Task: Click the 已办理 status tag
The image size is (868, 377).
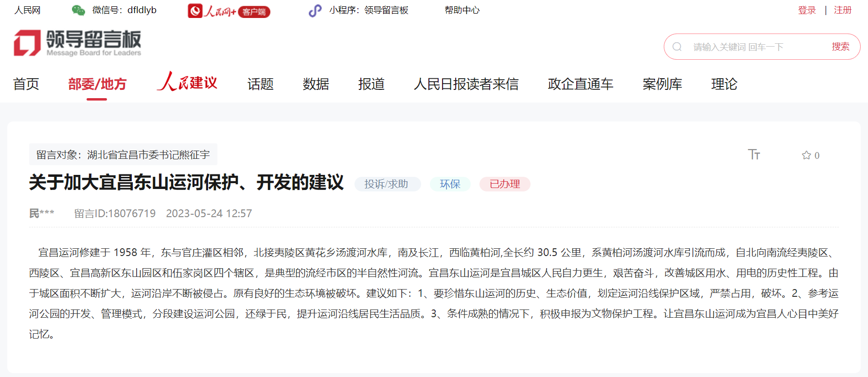Action: (x=505, y=184)
